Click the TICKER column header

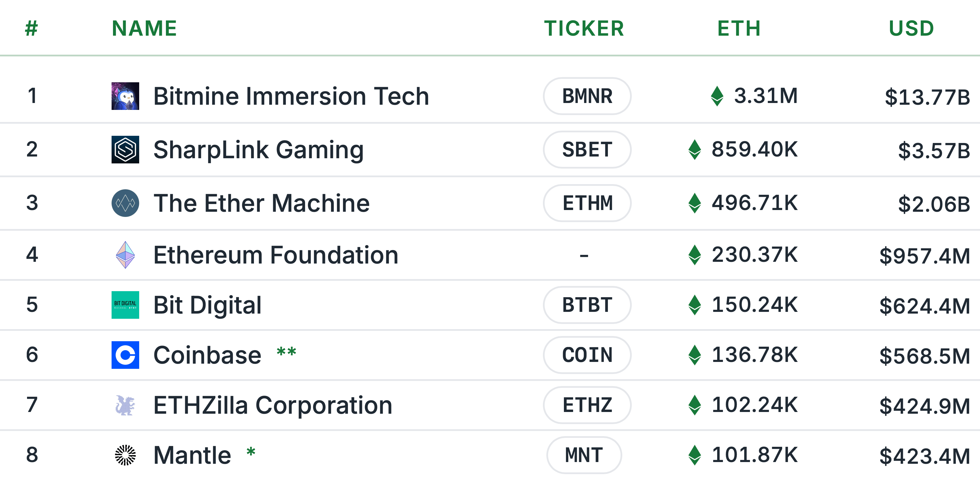[x=584, y=28]
